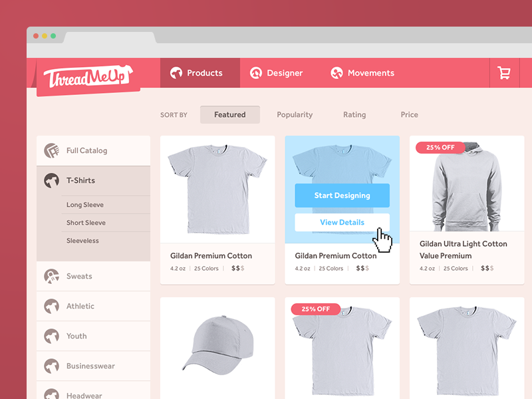Open the Youth category label
The image size is (532, 399).
pyautogui.click(x=76, y=336)
